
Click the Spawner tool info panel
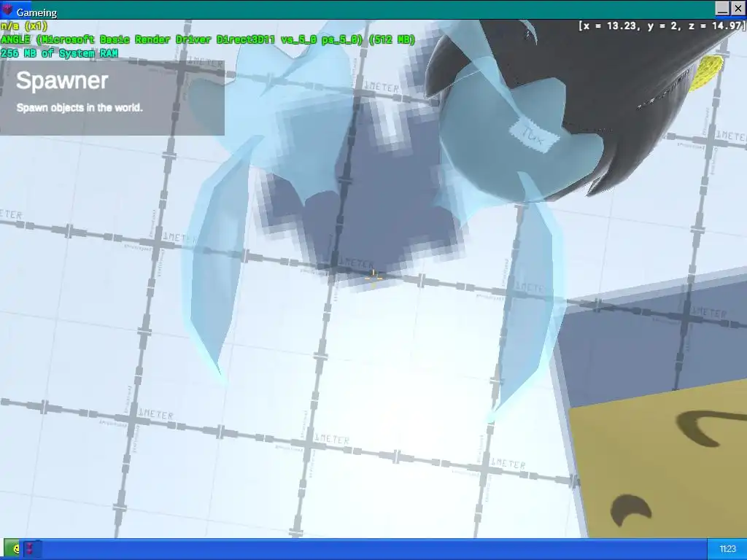[112, 98]
